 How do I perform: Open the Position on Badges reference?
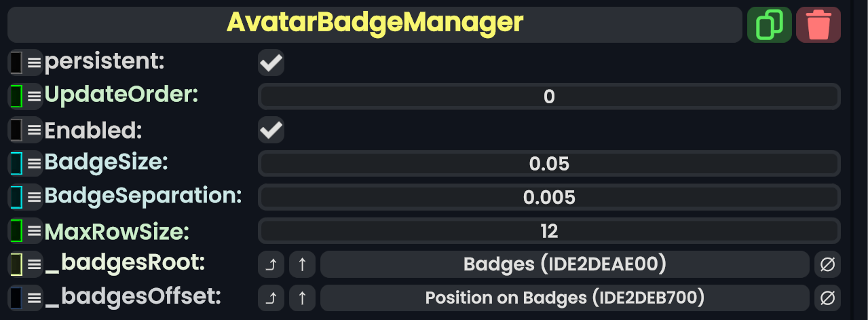(565, 298)
